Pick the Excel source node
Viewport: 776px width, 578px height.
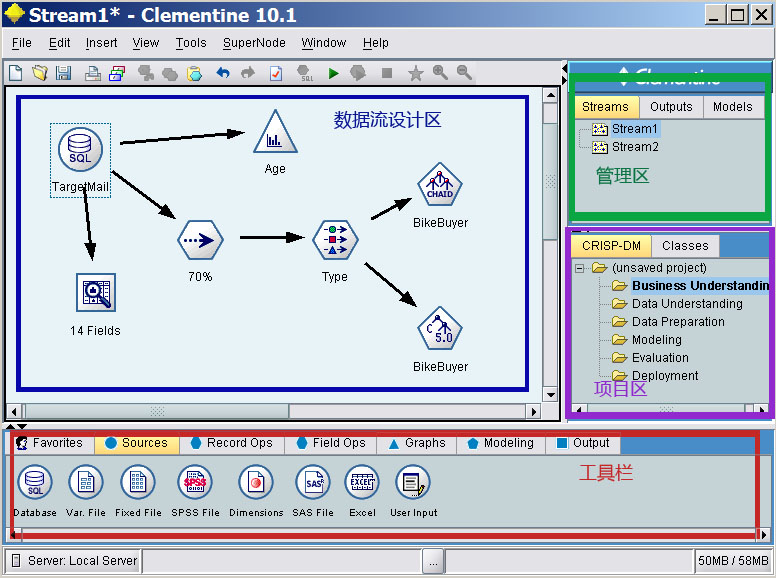(362, 482)
